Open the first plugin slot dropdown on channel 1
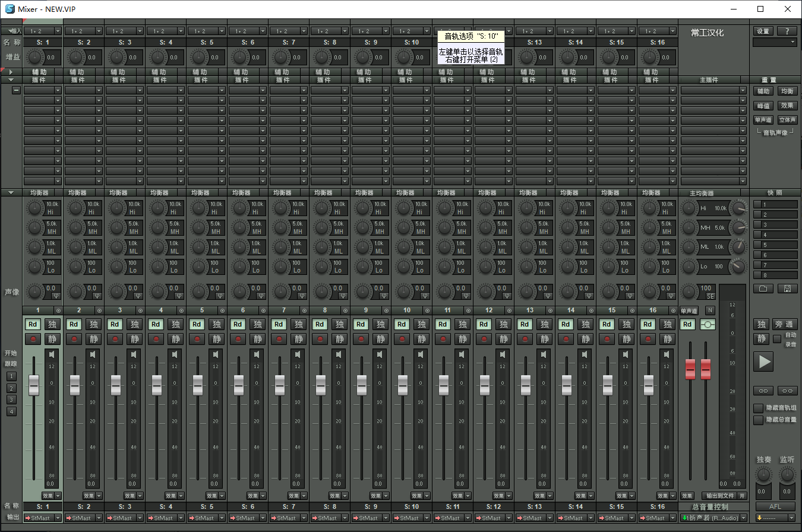802x532 pixels. tap(58, 90)
